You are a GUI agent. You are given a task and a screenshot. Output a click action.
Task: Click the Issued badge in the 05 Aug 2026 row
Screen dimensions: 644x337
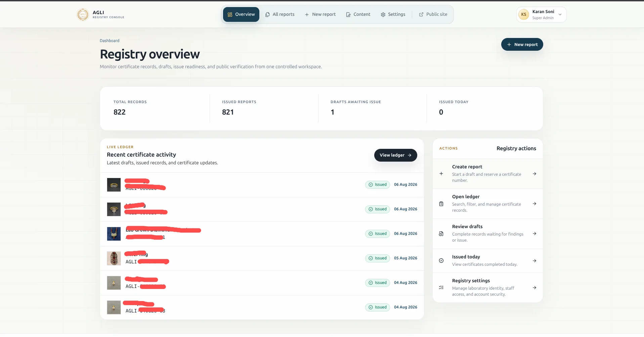(378, 258)
